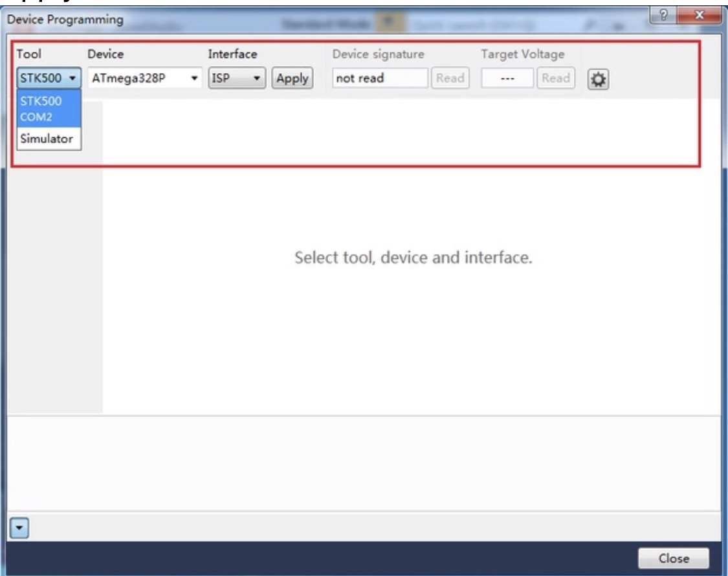Click the Target Voltage value field
This screenshot has height=576, width=728.
tap(507, 78)
